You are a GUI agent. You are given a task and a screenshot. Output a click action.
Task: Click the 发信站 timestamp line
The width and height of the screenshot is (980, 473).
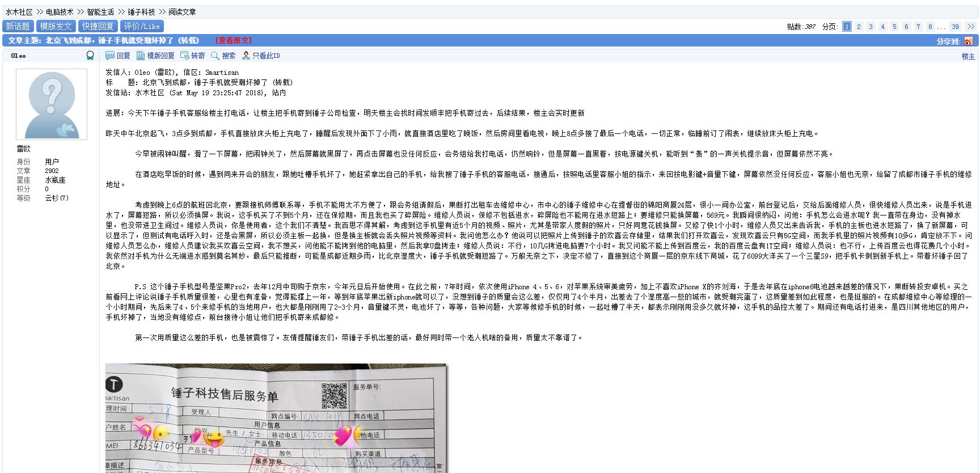click(x=196, y=93)
